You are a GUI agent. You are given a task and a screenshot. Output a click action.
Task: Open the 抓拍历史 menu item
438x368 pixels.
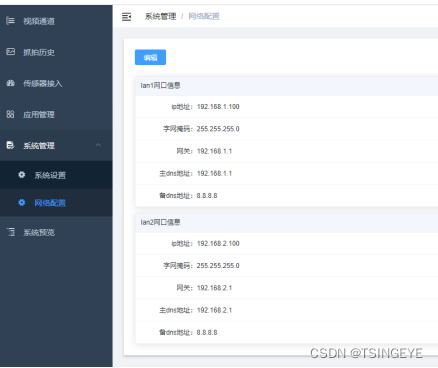pos(56,52)
